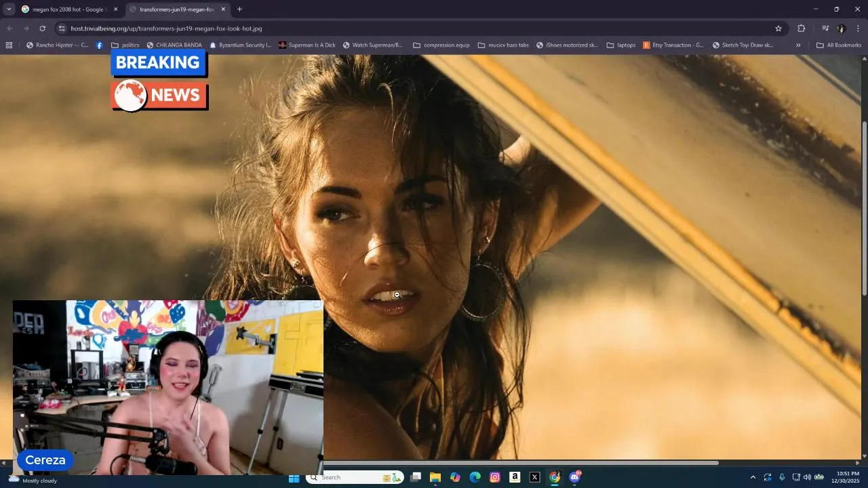
Task: Open the musicv bass tabs folder
Action: 503,45
